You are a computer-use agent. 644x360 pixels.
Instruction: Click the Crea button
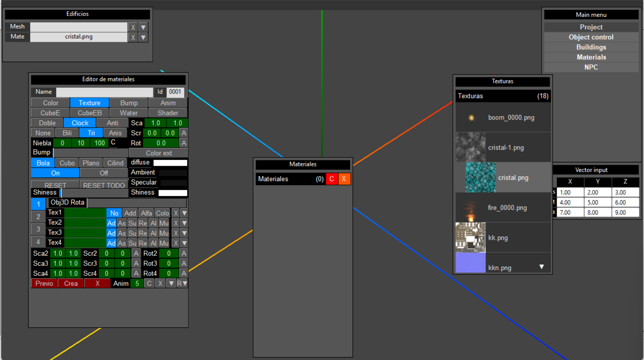(x=71, y=283)
